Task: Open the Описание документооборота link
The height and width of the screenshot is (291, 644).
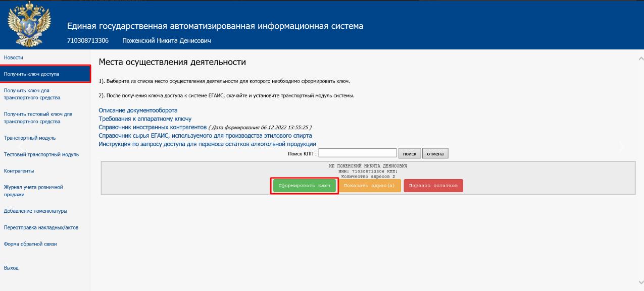Action: 138,110
